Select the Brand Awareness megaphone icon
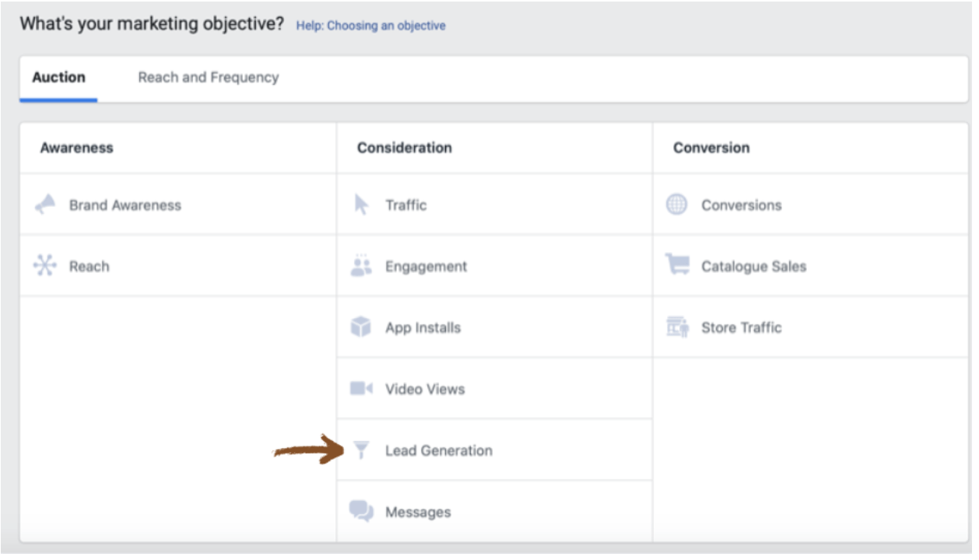Viewport: 979px width, 560px height. click(x=46, y=205)
